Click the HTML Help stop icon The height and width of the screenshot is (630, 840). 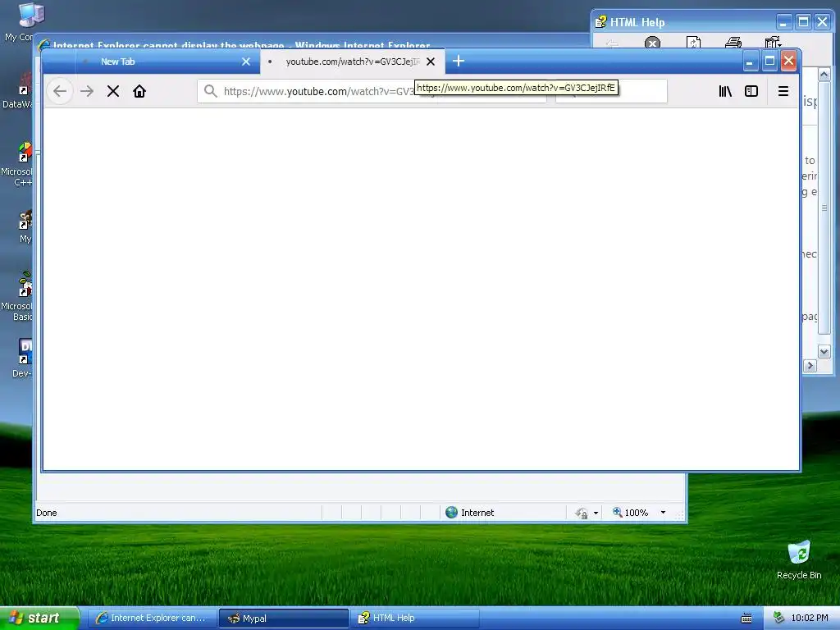tap(652, 43)
